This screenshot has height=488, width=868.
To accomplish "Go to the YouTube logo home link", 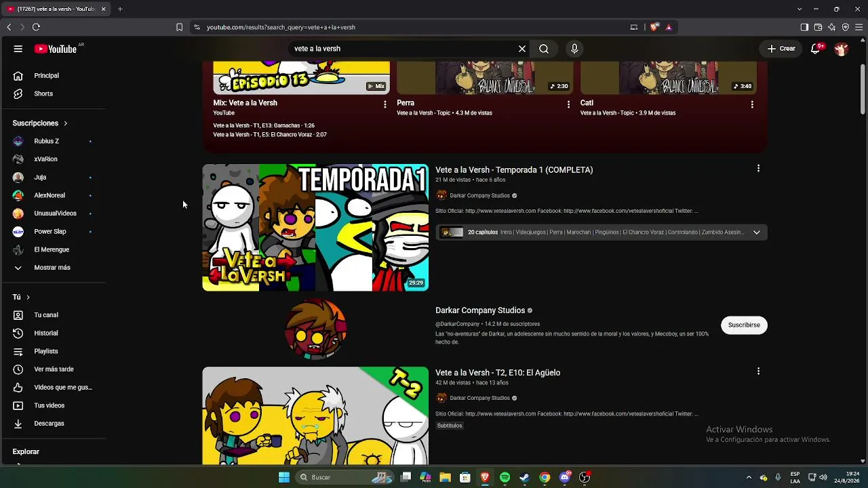I will coord(56,49).
